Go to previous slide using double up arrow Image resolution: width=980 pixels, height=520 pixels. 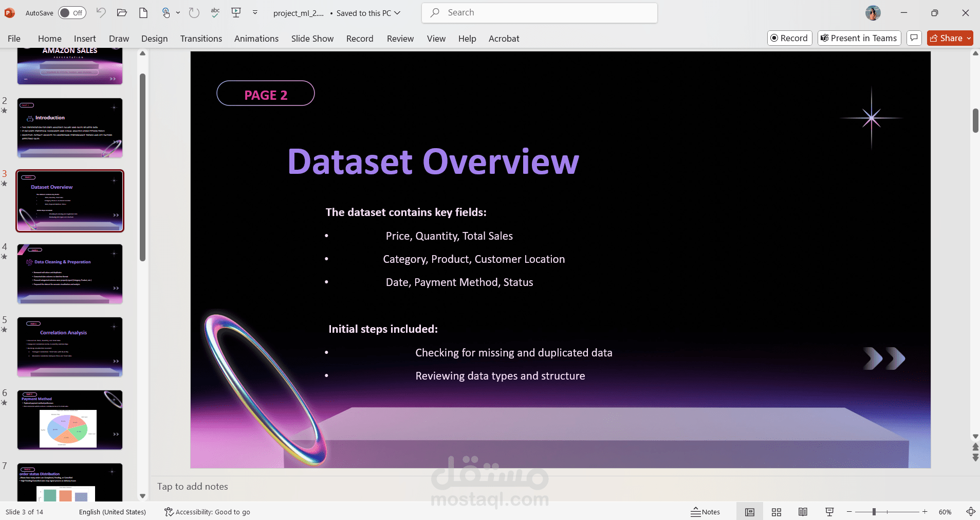[975, 447]
